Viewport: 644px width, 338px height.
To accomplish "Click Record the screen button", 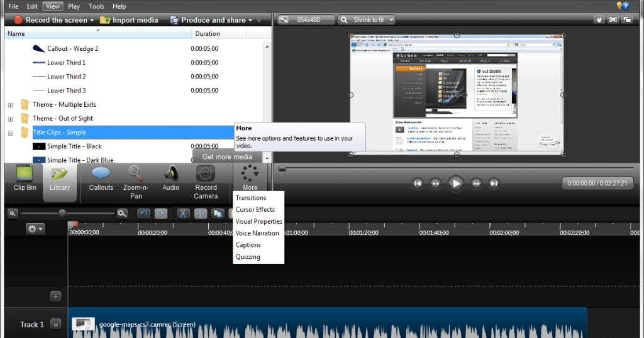I will pos(50,20).
